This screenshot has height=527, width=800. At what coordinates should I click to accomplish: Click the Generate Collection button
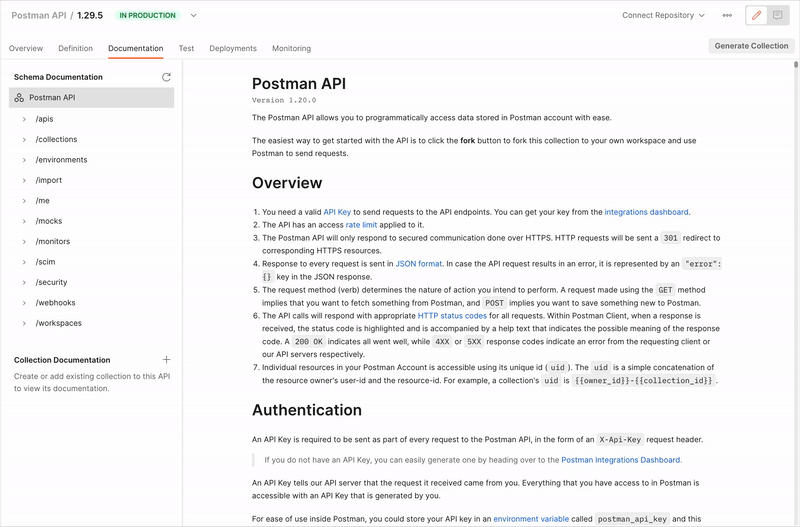tap(751, 46)
